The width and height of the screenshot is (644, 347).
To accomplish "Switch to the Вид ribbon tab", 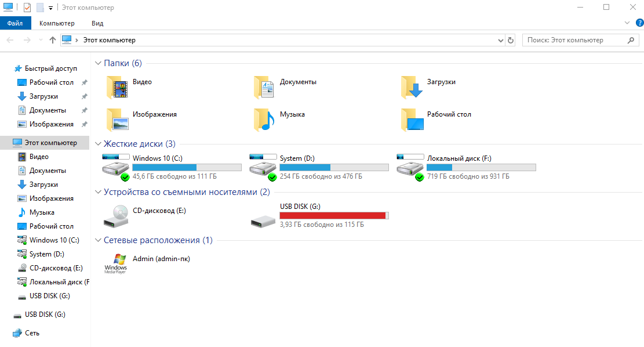I will coord(97,23).
